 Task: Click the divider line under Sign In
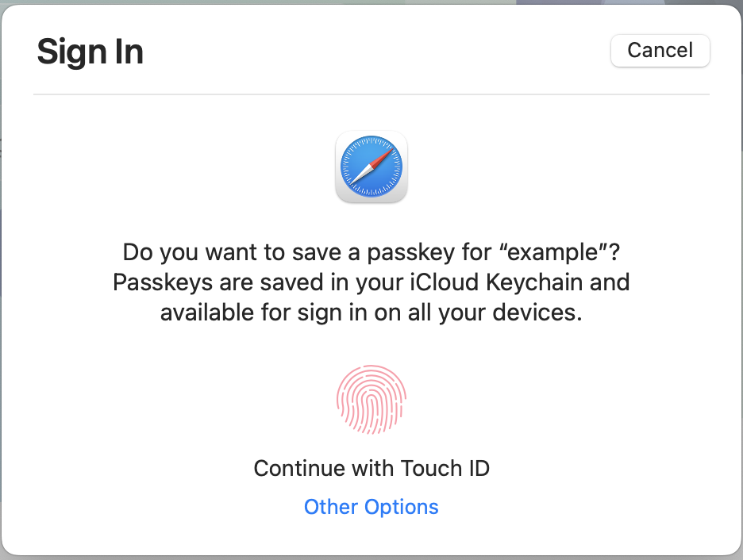point(371,95)
